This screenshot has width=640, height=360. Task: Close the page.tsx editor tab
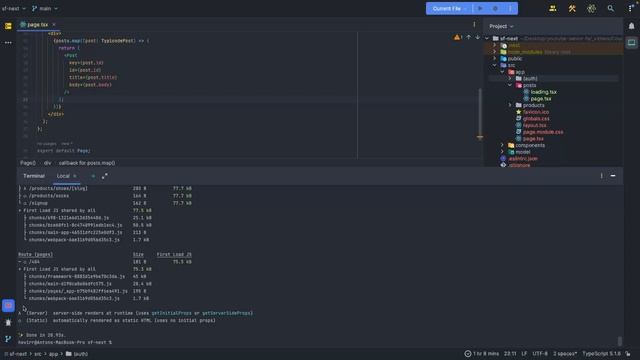tap(54, 24)
